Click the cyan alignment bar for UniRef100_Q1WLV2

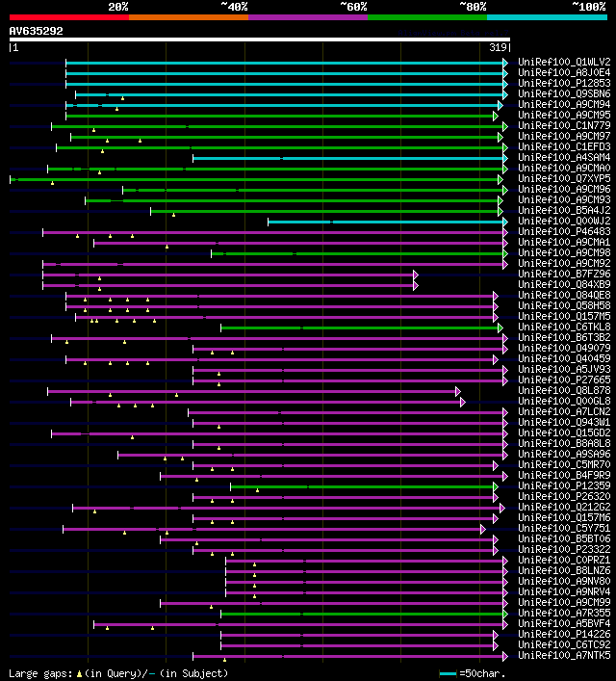[287, 63]
